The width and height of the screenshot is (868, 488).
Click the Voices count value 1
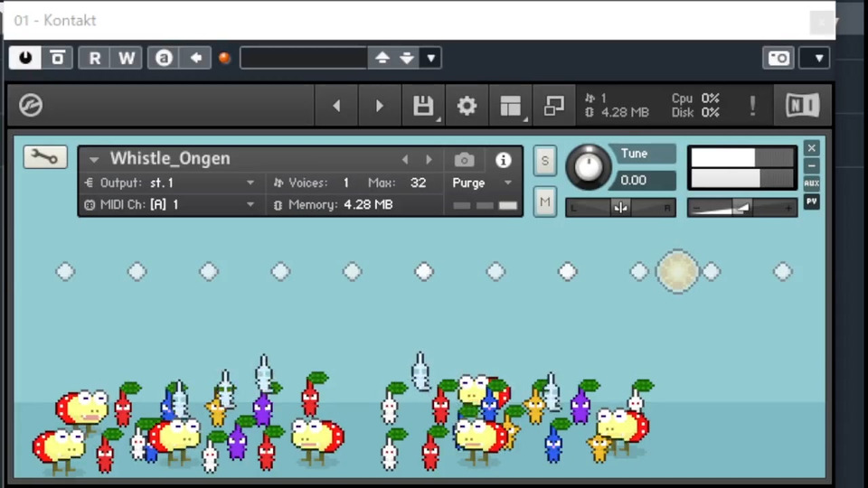click(346, 183)
